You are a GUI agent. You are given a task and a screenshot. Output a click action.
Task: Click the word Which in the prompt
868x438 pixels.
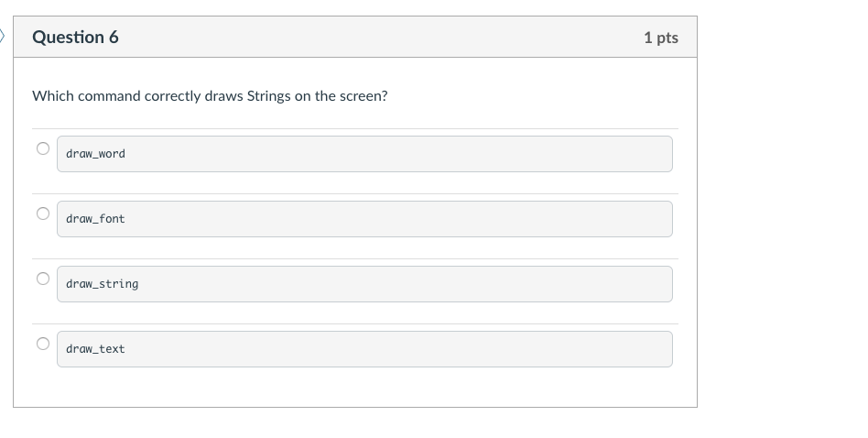coord(52,95)
